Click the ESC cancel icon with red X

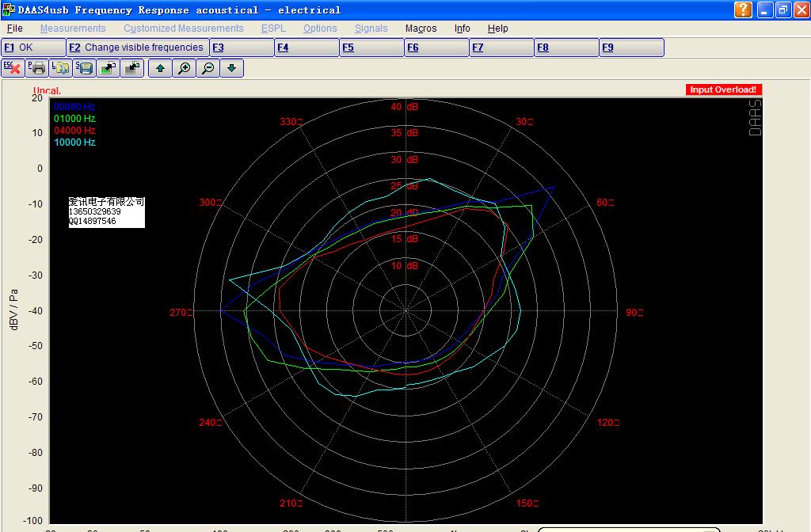point(13,68)
